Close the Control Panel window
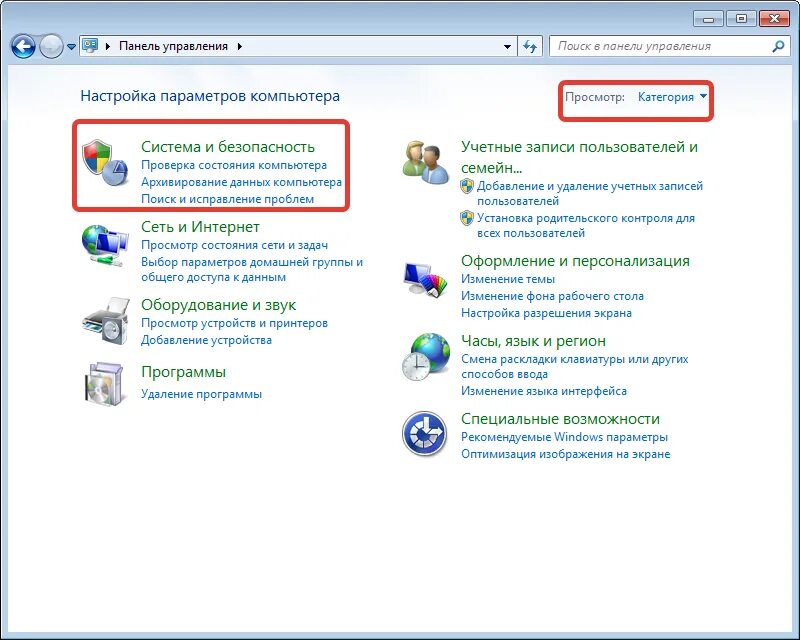 [x=774, y=19]
